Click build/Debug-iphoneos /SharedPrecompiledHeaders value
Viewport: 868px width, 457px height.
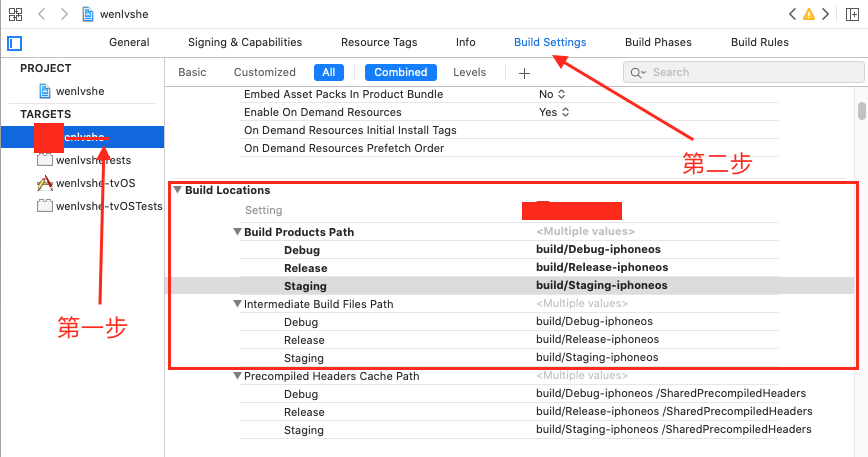click(671, 393)
